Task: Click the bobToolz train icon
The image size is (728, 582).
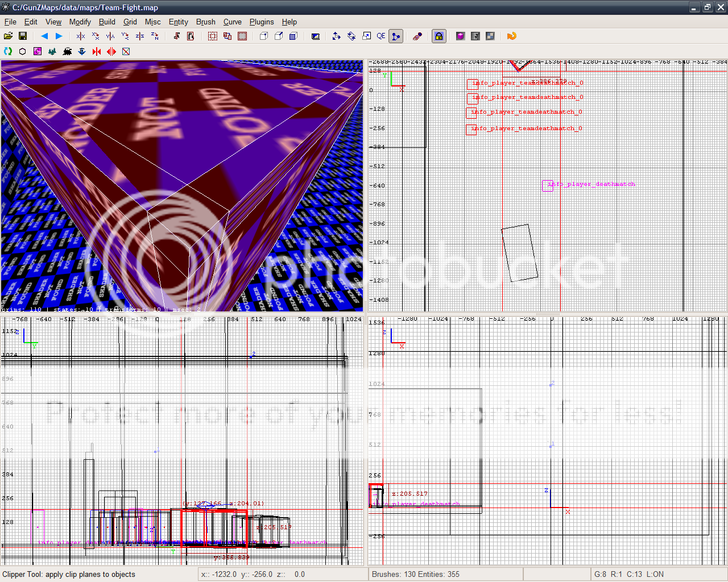Action: tap(67, 51)
